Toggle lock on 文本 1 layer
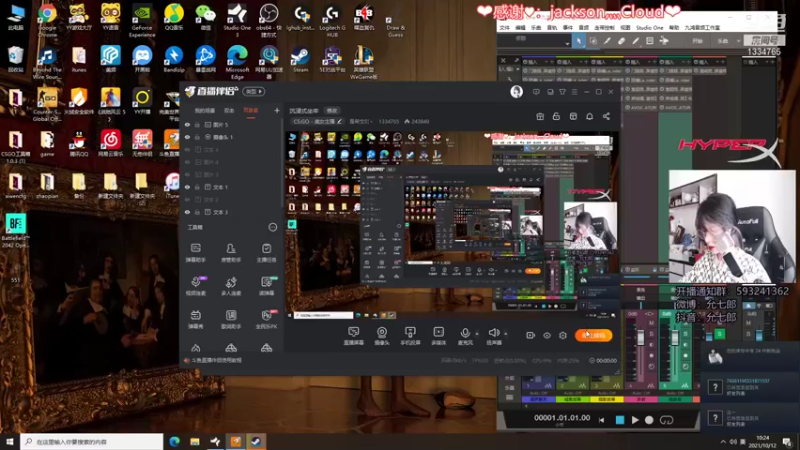The height and width of the screenshot is (450, 800). [197, 187]
